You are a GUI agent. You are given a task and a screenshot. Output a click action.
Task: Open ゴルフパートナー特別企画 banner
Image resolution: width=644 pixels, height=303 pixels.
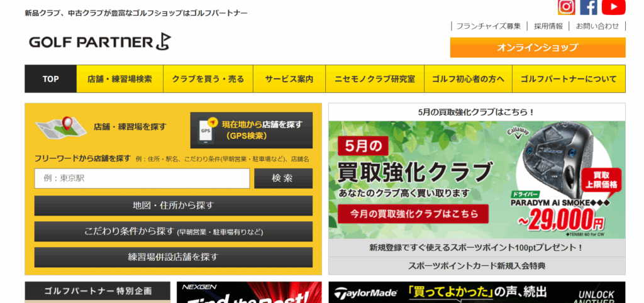[97, 292]
